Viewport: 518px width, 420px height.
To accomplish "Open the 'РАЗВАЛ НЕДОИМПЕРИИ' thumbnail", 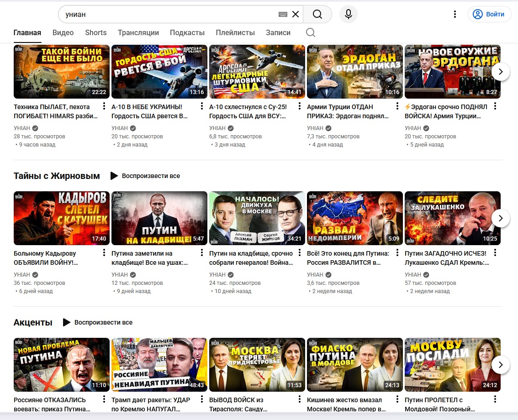I will 355,218.
